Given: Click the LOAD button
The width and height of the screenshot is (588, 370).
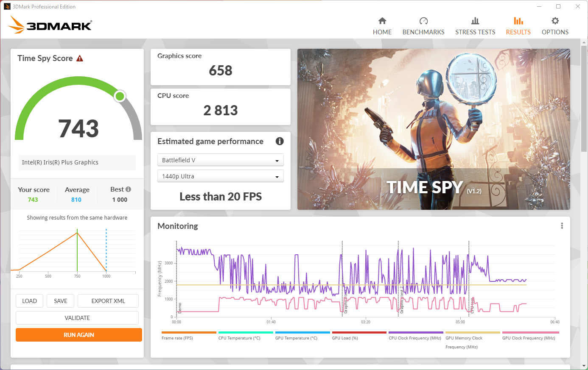Looking at the screenshot, I should point(29,301).
